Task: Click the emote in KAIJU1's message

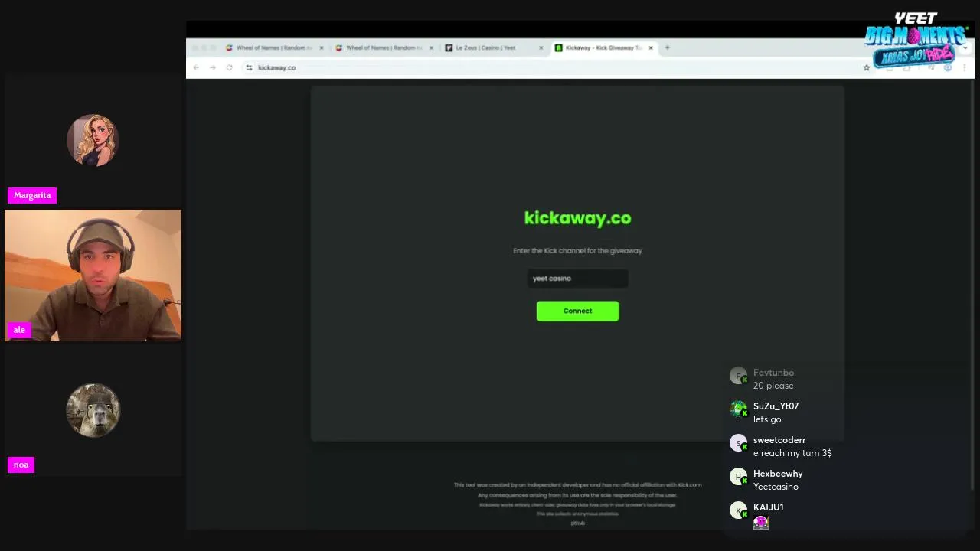Action: point(760,523)
